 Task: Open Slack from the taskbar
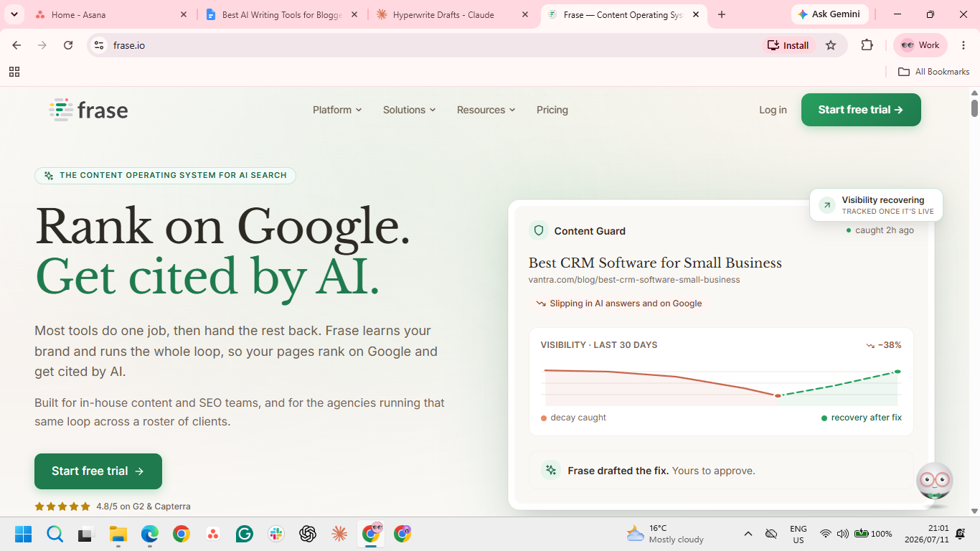(276, 534)
